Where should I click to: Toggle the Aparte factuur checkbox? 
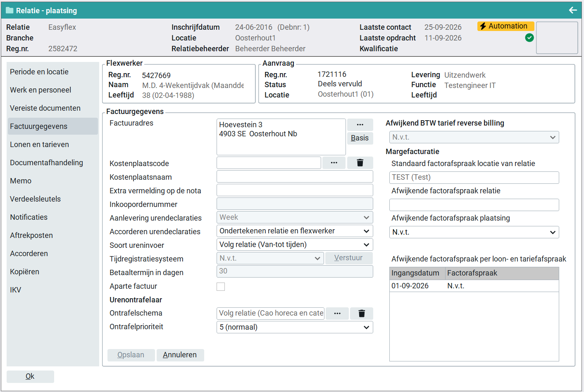(x=221, y=287)
